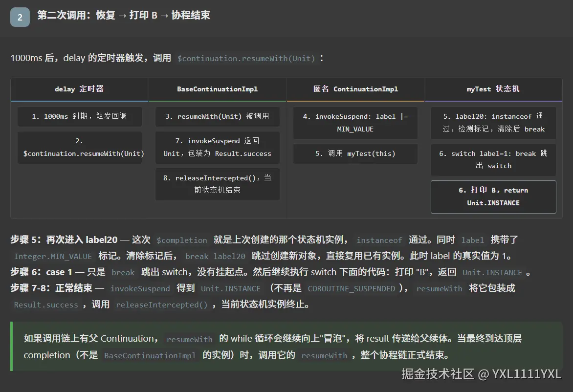The image size is (573, 392).
Task: Select card 7. invokeSuspend 返回 Unit
Action: [x=218, y=147]
